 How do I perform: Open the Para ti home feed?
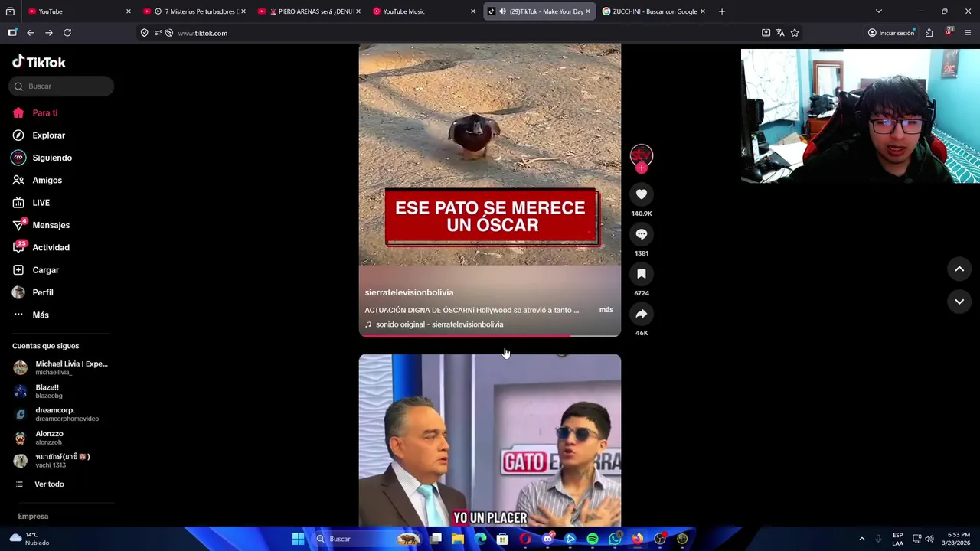34,112
